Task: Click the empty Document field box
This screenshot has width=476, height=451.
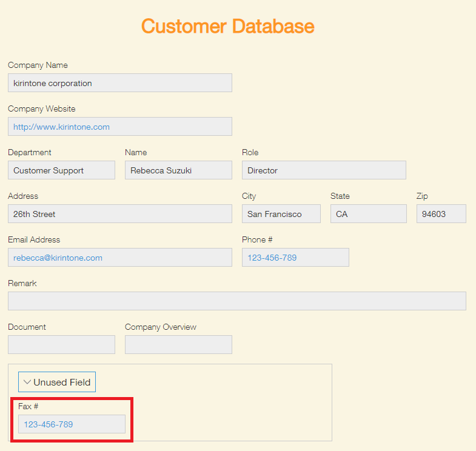Action: coord(61,345)
